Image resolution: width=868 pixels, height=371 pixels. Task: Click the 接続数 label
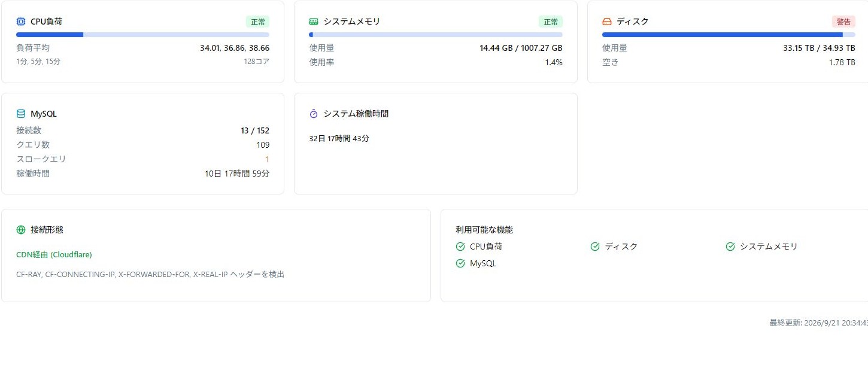tap(29, 130)
